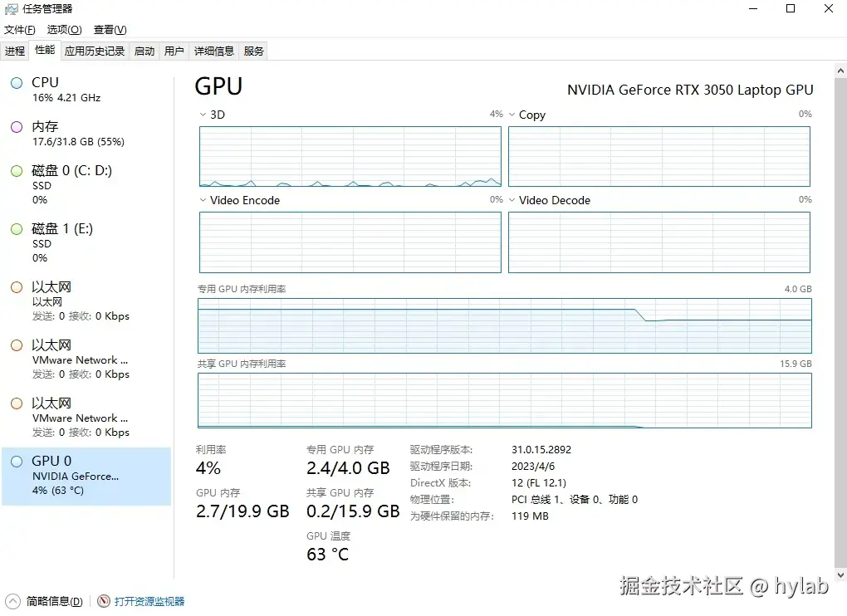Switch to the 进程 tab
Image resolution: width=847 pixels, height=616 pixels.
(x=15, y=50)
